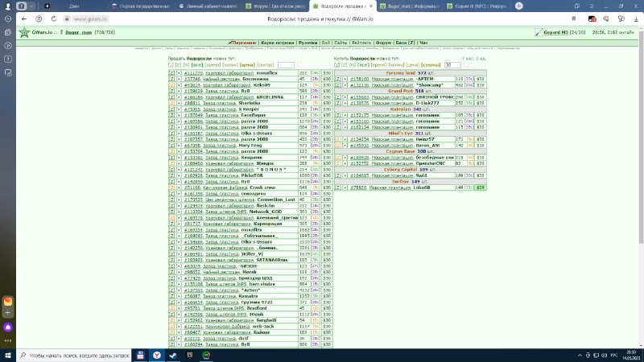Open Рейтинги menu item
Screen dimensions: 644x362
[x=361, y=43]
